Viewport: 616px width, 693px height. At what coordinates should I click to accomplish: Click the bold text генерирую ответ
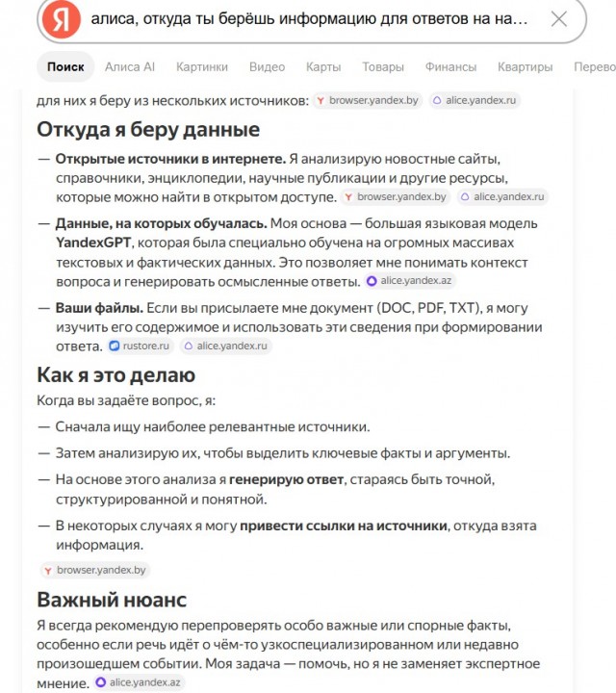[x=286, y=479]
